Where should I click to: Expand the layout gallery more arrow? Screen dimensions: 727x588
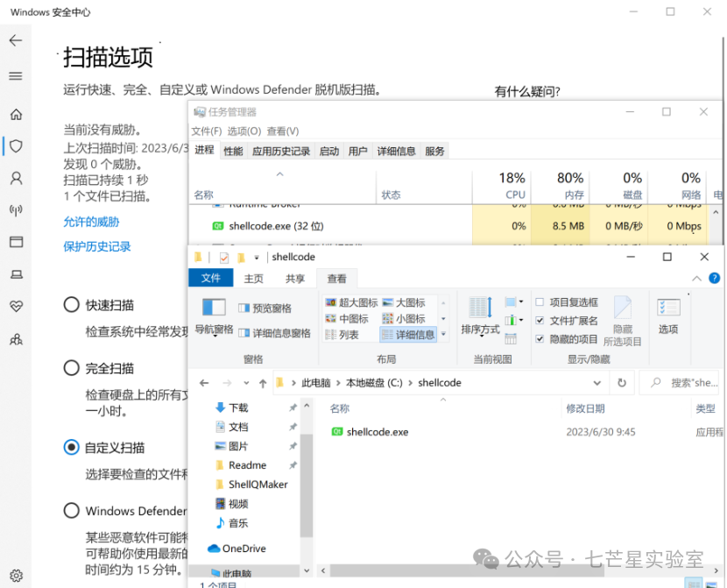[444, 335]
